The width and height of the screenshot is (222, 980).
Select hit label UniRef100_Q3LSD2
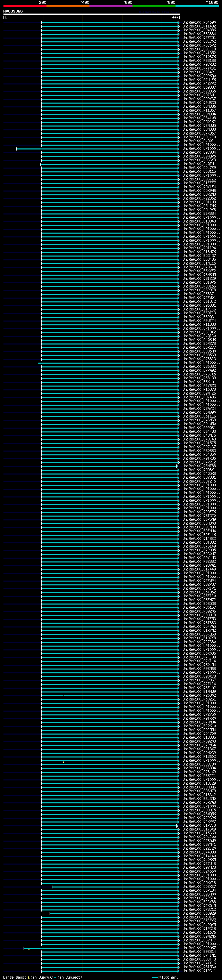199,41
